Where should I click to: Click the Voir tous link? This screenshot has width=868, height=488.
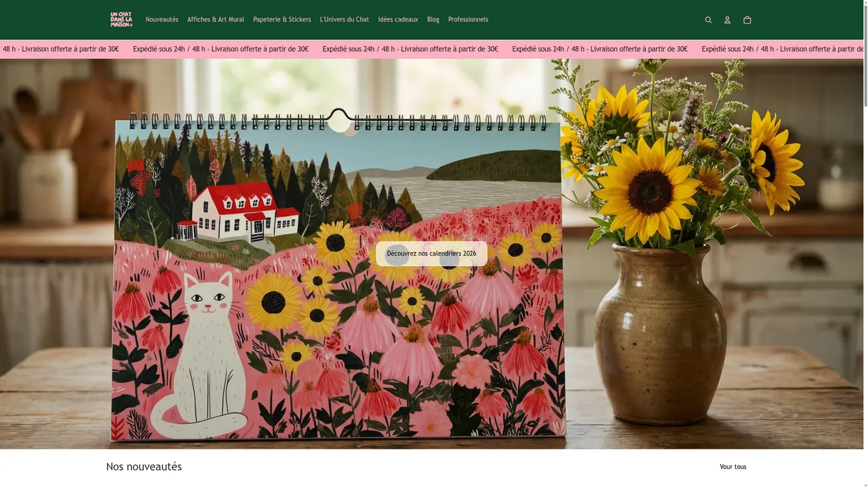coord(733,467)
